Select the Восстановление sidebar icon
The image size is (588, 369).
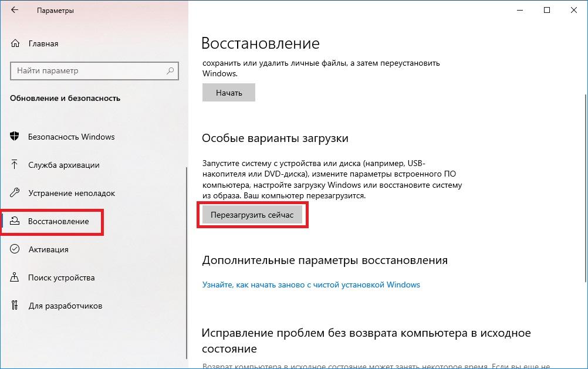(15, 221)
